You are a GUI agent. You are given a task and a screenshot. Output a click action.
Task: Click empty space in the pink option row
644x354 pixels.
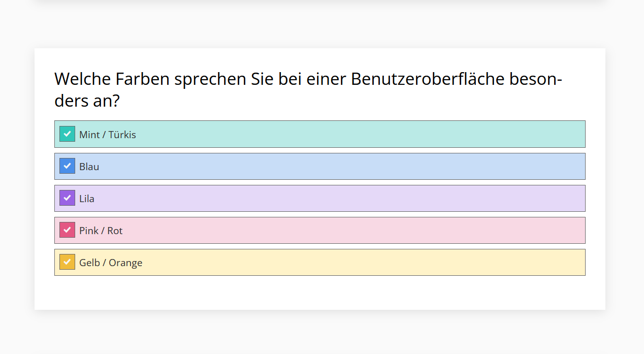356,230
